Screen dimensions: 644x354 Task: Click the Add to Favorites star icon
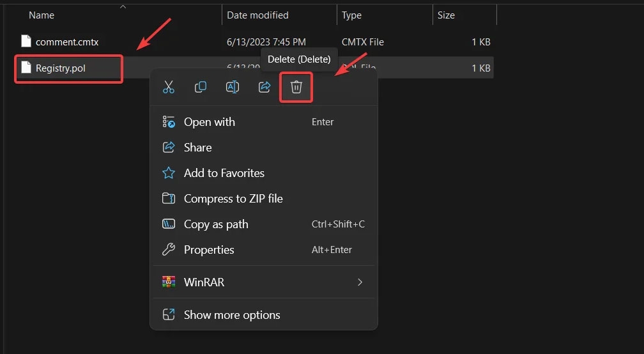pos(169,173)
